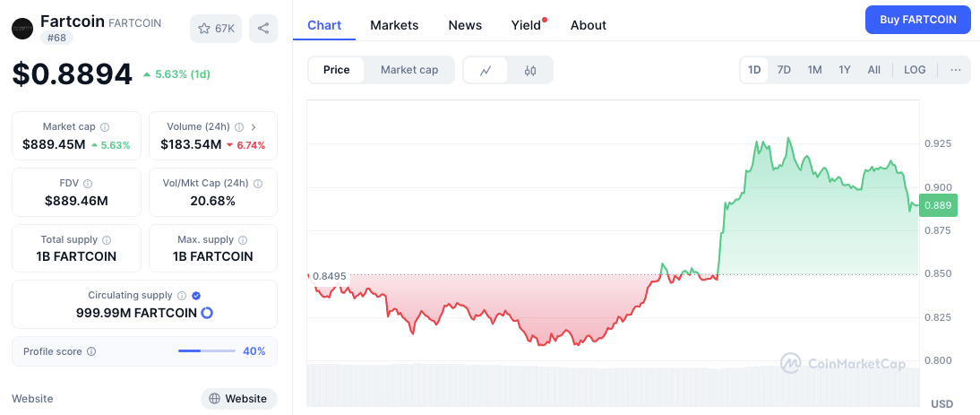Viewport: 980px width, 415px height.
Task: Click the share icon next to watchlist
Action: (x=263, y=29)
